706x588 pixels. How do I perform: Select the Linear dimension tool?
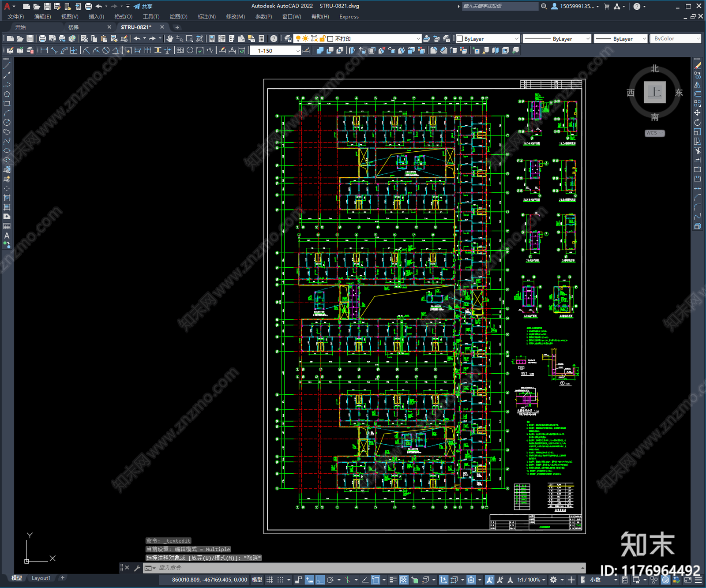44,50
